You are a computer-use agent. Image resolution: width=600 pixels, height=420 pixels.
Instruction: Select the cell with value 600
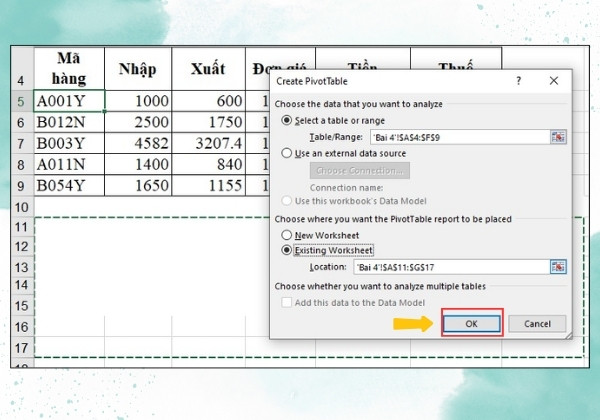coord(209,101)
